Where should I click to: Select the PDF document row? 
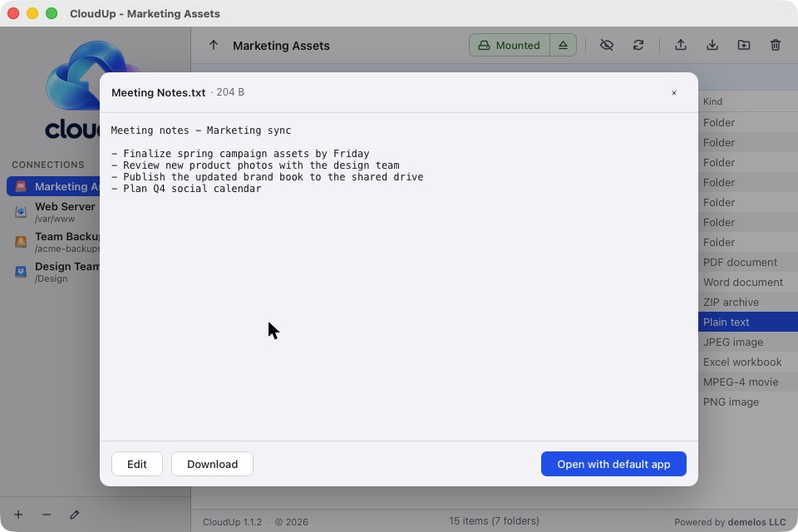748,262
